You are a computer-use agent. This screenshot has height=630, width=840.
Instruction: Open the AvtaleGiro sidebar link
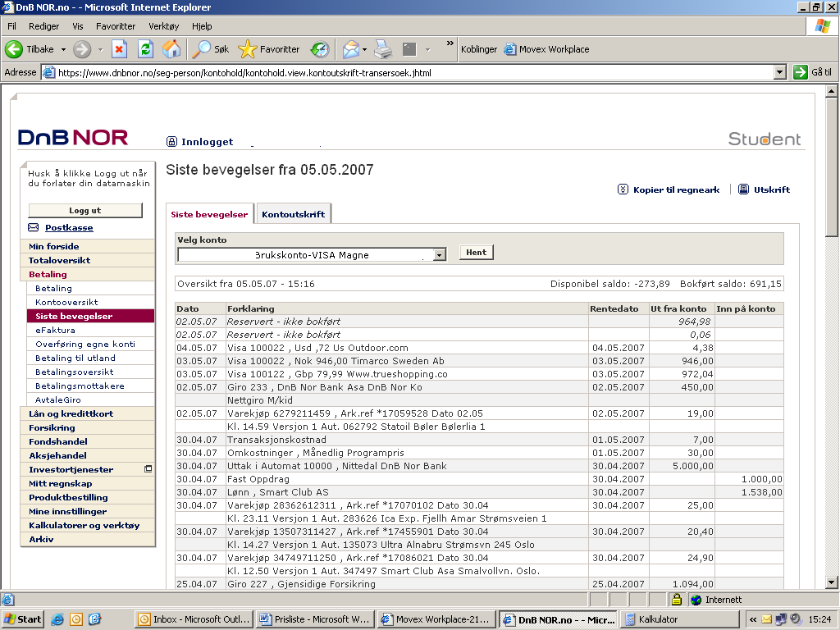[58, 399]
